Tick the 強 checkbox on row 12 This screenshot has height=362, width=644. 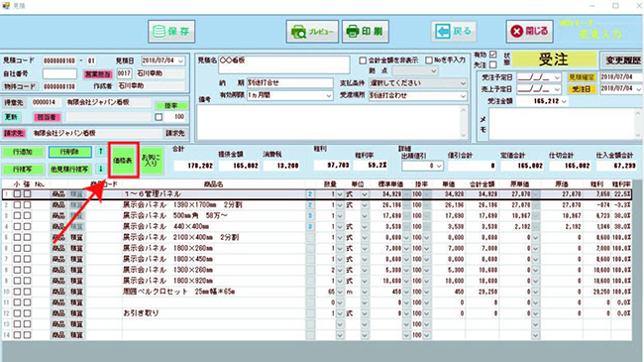(x=27, y=313)
